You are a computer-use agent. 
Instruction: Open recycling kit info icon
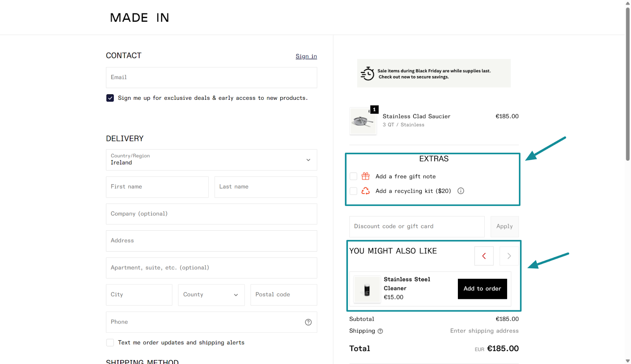[x=461, y=191]
